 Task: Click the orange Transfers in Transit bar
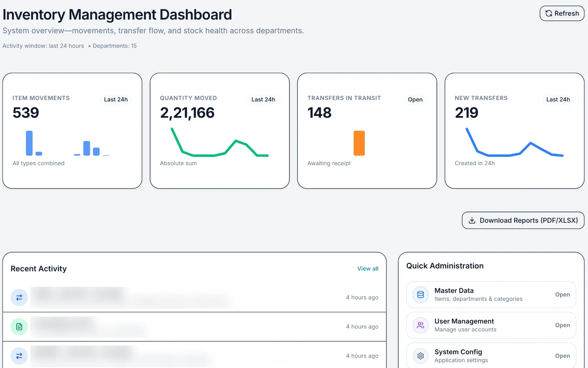coord(359,143)
